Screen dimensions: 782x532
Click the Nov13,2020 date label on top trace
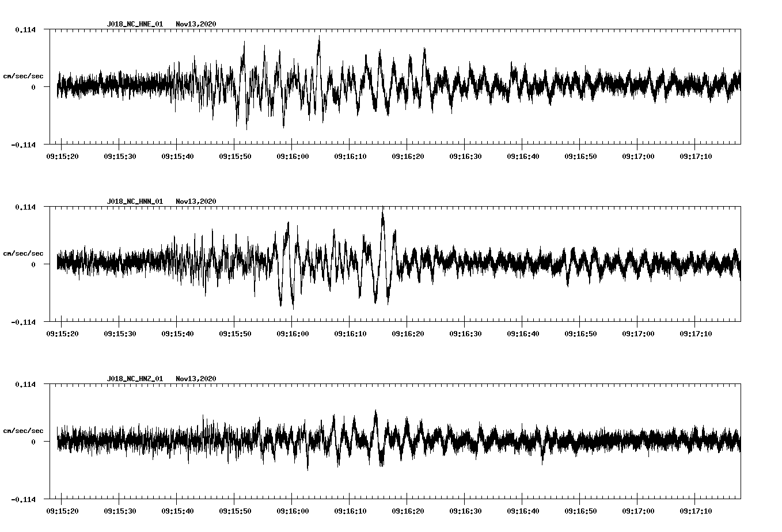(x=196, y=25)
